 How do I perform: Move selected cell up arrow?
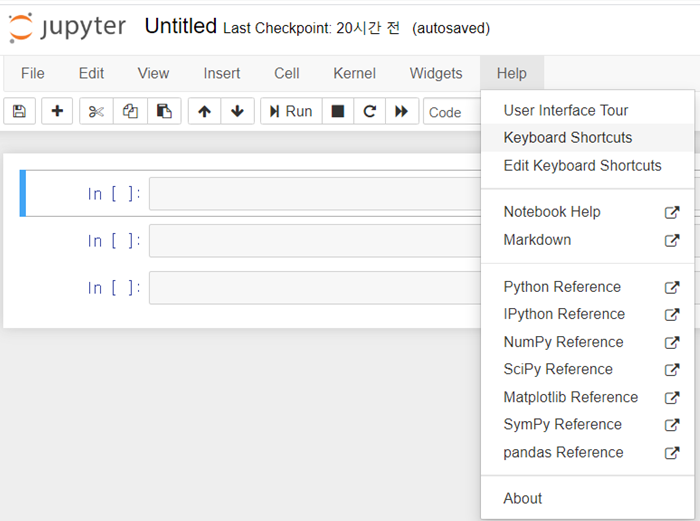click(x=204, y=111)
